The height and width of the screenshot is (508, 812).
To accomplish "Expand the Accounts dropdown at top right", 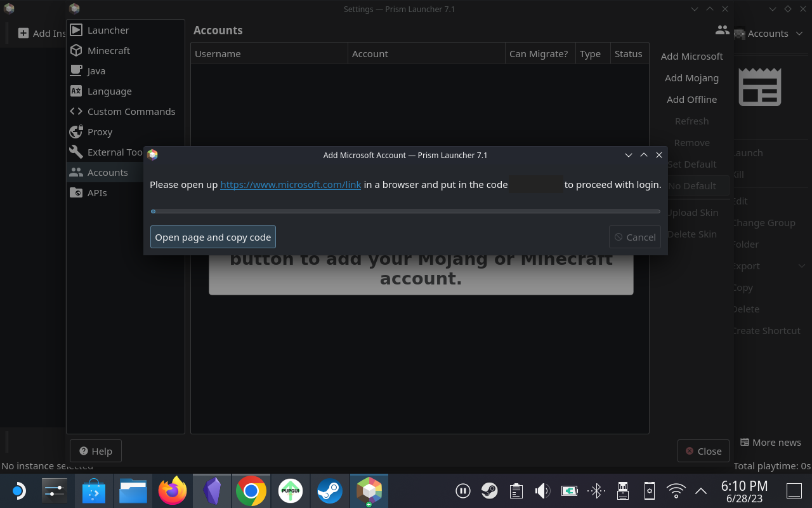I will [769, 33].
